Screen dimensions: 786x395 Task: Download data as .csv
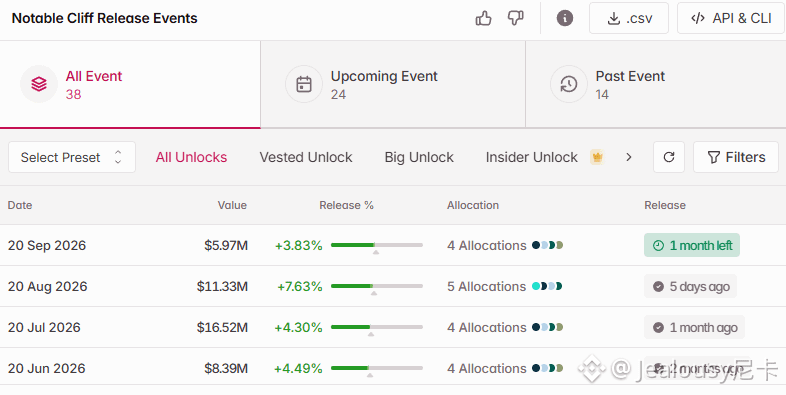[629, 18]
